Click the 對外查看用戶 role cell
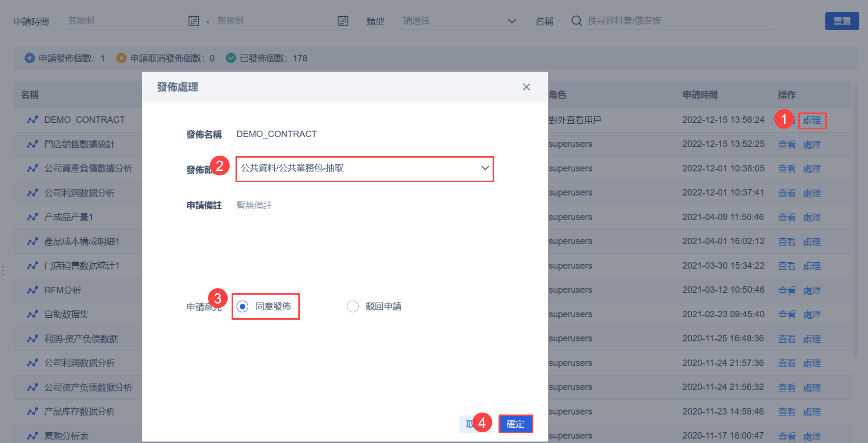 575,120
